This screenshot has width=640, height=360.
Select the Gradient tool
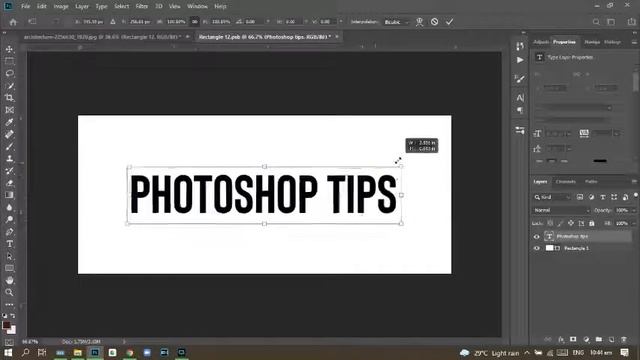tap(9, 195)
